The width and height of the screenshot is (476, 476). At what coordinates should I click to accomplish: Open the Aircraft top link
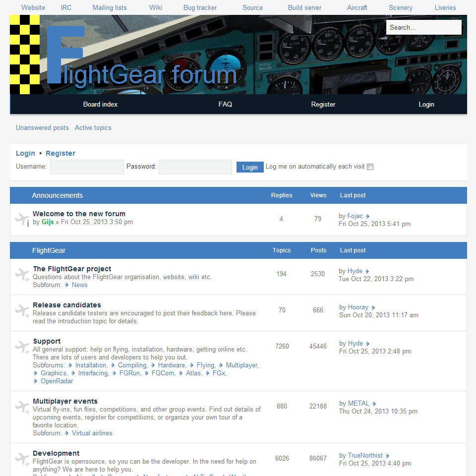(357, 7)
